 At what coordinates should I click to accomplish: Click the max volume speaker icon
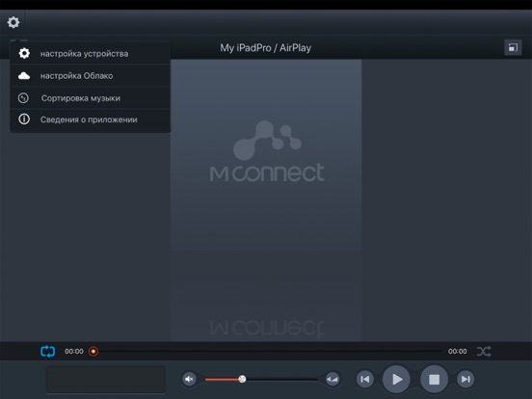(x=332, y=379)
